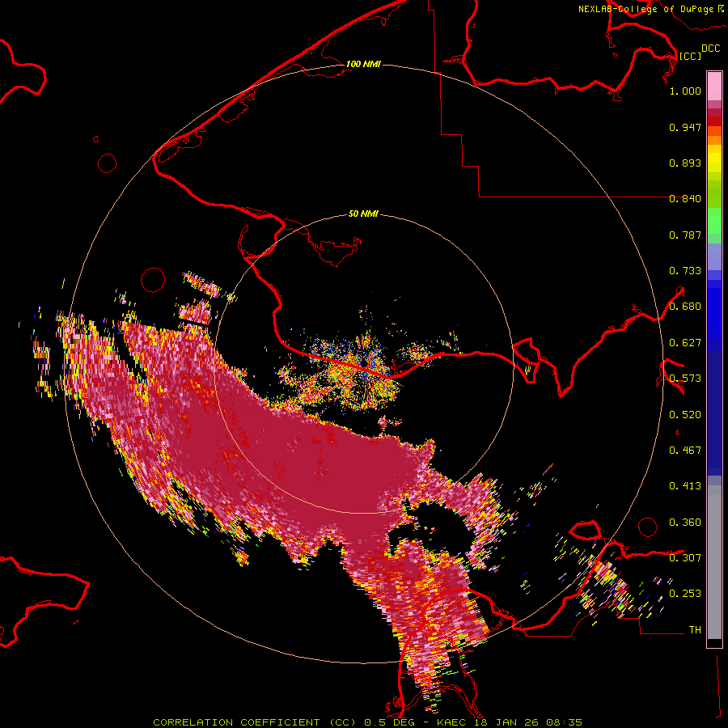Select the 0.840 scale value
This screenshot has height=728, width=728.
click(685, 199)
